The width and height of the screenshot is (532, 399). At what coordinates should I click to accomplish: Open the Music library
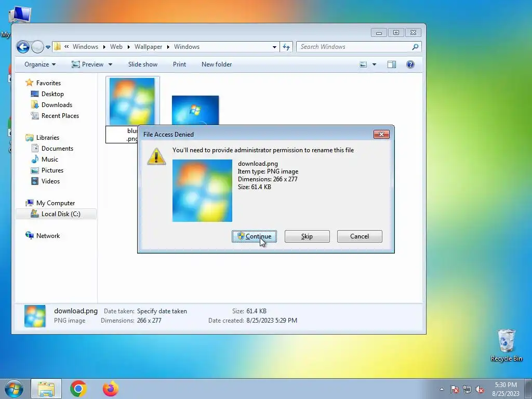[x=49, y=159]
